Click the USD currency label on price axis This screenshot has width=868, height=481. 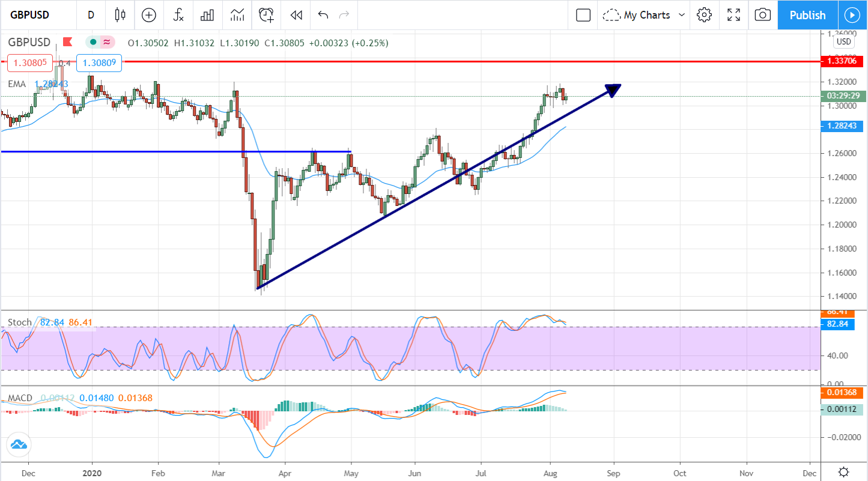tap(844, 41)
